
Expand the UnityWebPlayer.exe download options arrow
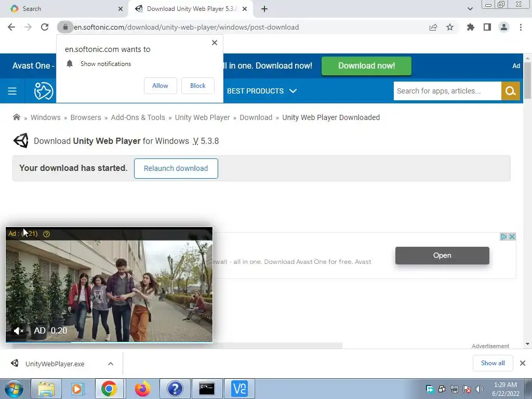pos(111,364)
